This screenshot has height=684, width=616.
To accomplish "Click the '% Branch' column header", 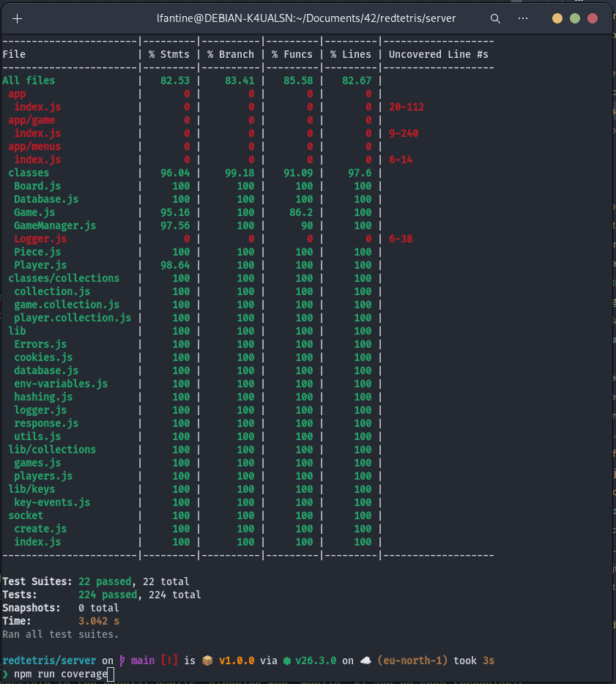I will pyautogui.click(x=231, y=54).
